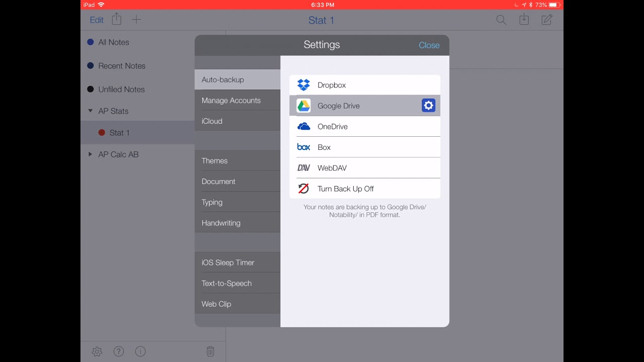The height and width of the screenshot is (362, 644).
Task: Tap the OneDrive cloud icon
Action: pos(303,127)
